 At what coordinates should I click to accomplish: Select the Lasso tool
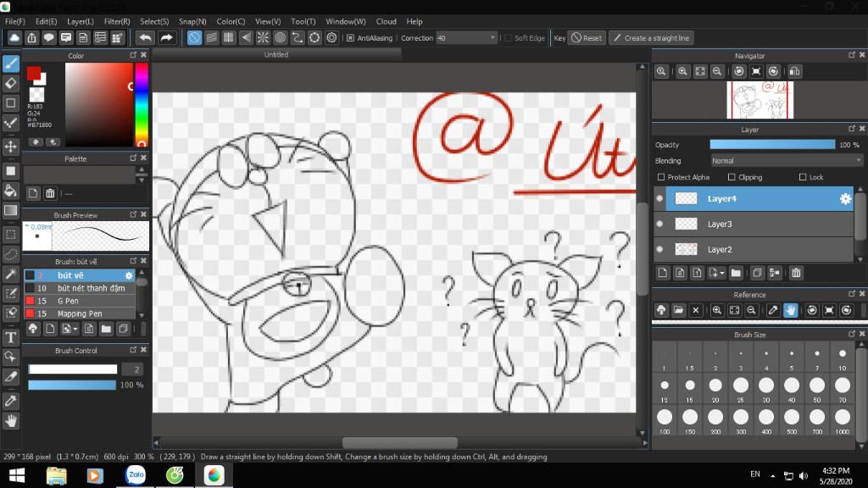(x=10, y=254)
